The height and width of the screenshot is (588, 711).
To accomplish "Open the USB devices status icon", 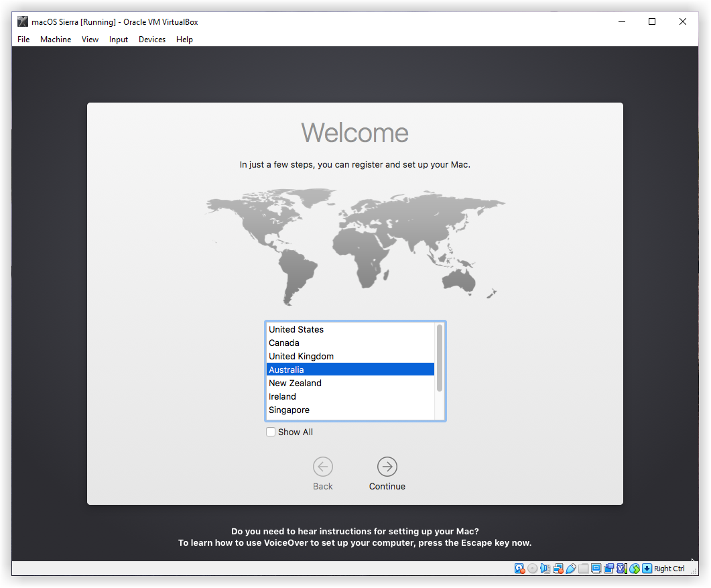I will [571, 569].
